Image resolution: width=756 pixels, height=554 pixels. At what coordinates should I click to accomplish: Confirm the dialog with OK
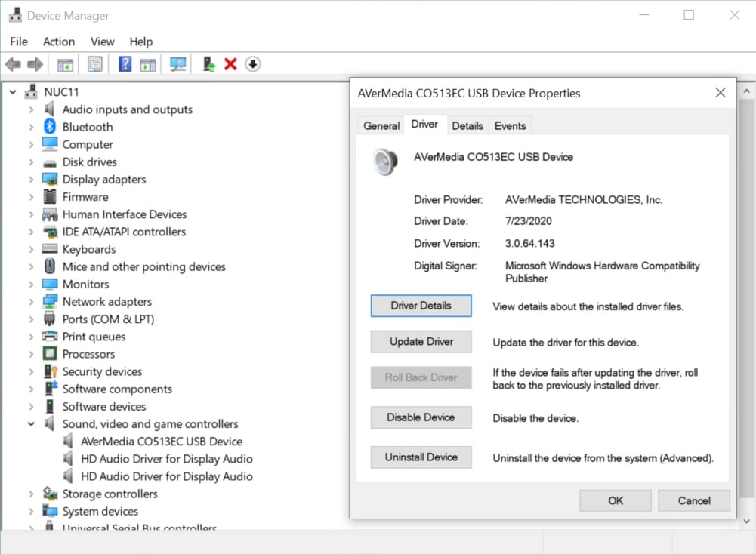click(x=616, y=500)
